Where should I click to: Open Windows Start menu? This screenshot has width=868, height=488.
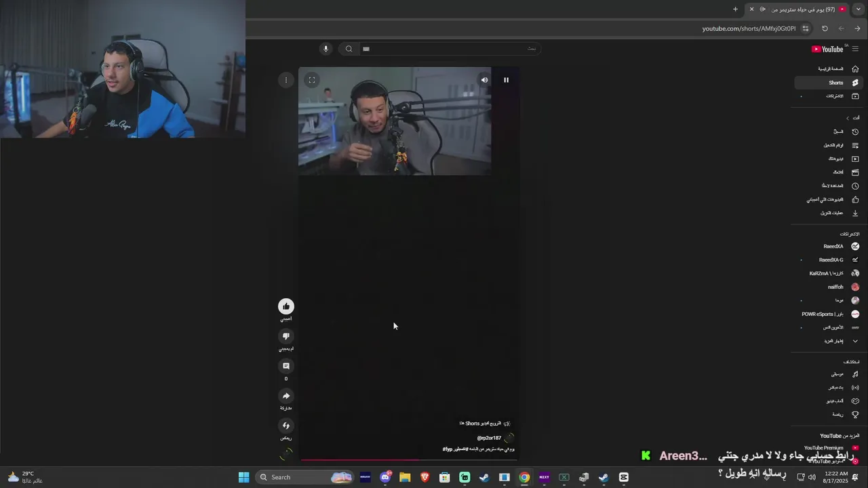coord(243,477)
